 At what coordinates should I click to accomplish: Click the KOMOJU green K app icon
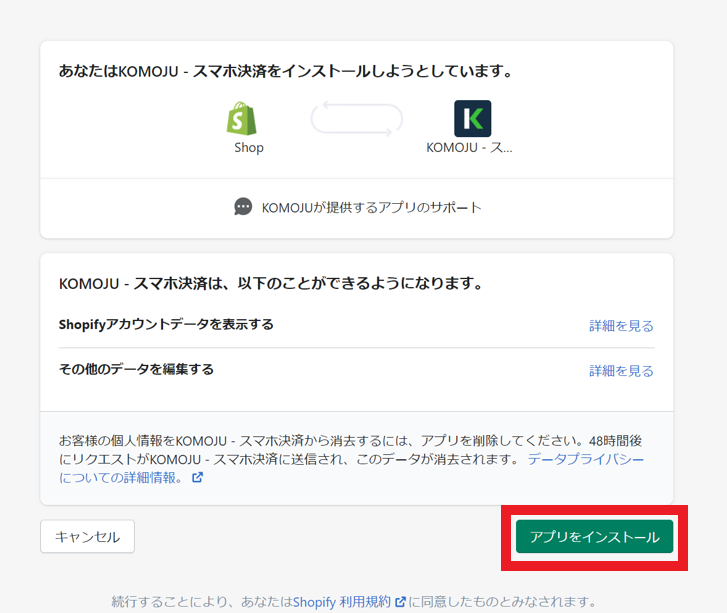click(472, 118)
